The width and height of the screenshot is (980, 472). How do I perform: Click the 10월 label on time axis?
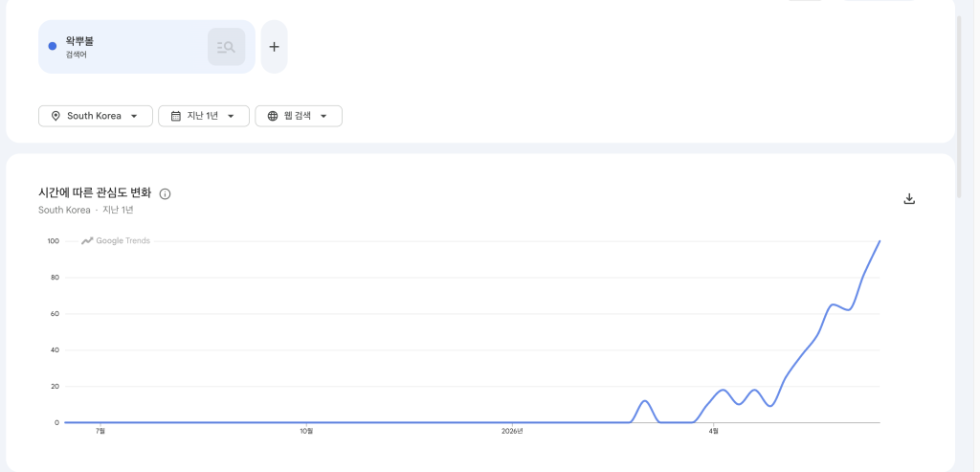pyautogui.click(x=305, y=431)
